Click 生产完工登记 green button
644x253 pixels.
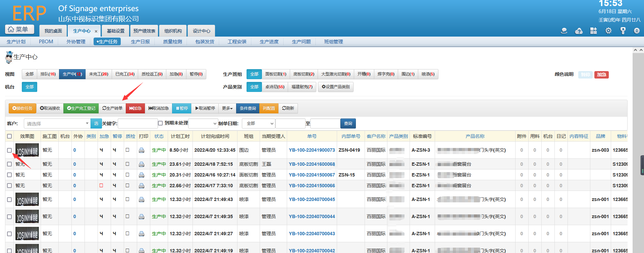click(x=81, y=108)
